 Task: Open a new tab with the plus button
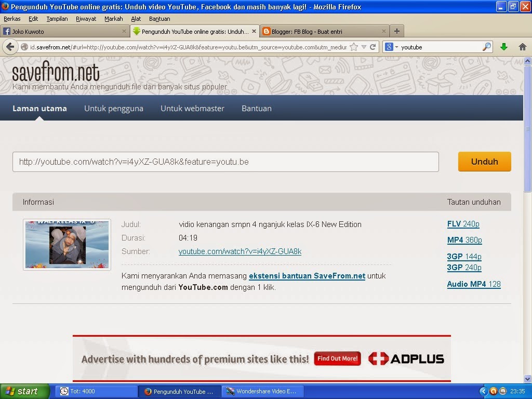point(396,31)
